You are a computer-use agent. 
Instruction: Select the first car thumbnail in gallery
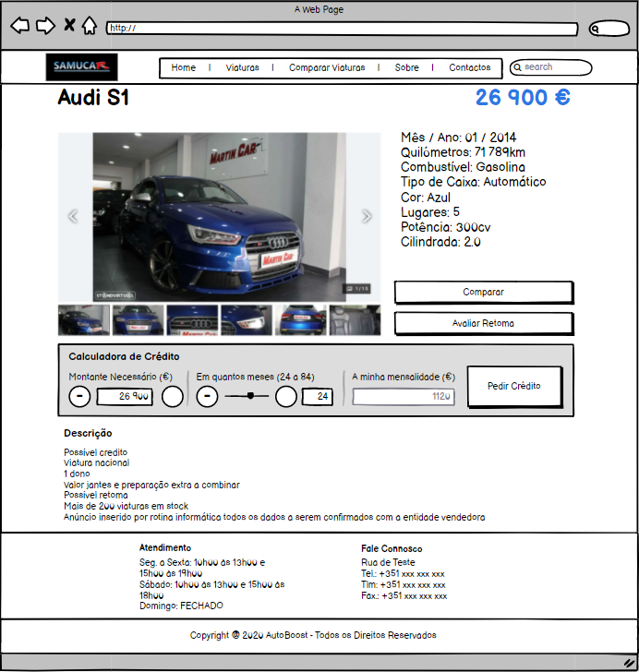[84, 320]
